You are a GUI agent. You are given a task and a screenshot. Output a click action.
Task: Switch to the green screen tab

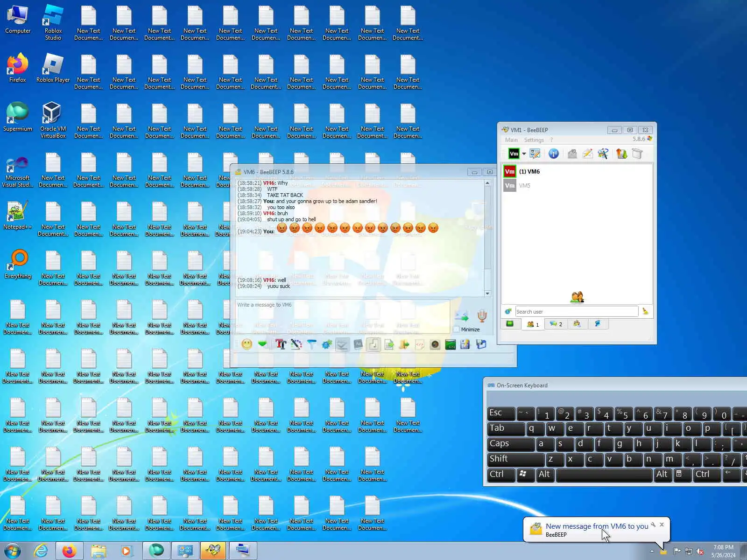click(510, 324)
